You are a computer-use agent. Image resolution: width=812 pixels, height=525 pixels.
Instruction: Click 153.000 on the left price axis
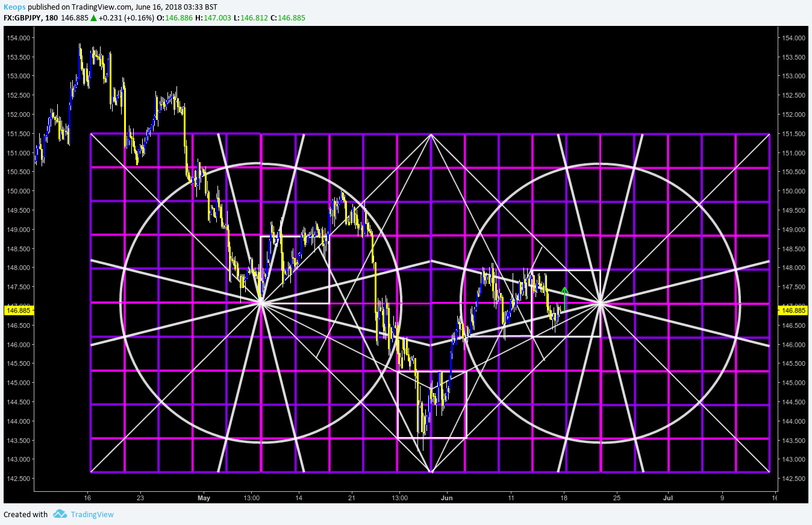click(18, 76)
